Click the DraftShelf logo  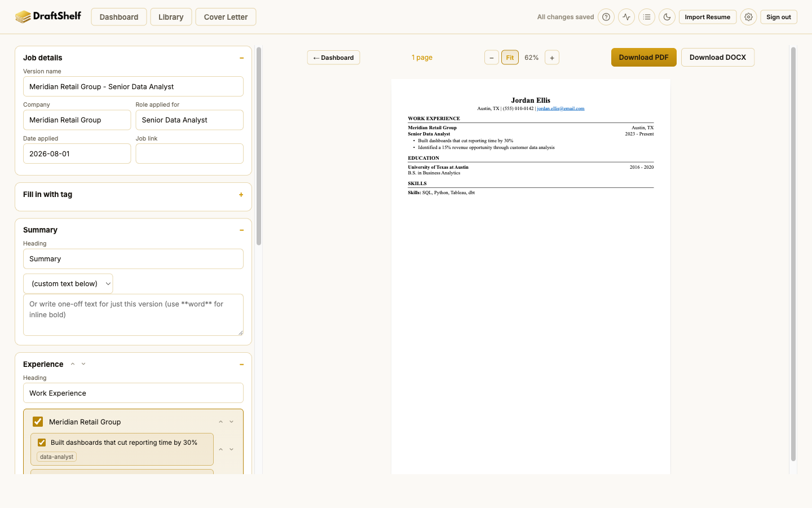(48, 16)
